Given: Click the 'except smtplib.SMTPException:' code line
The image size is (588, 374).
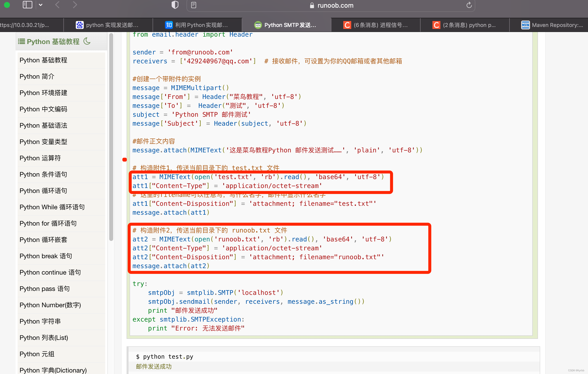Looking at the screenshot, I should [188, 319].
